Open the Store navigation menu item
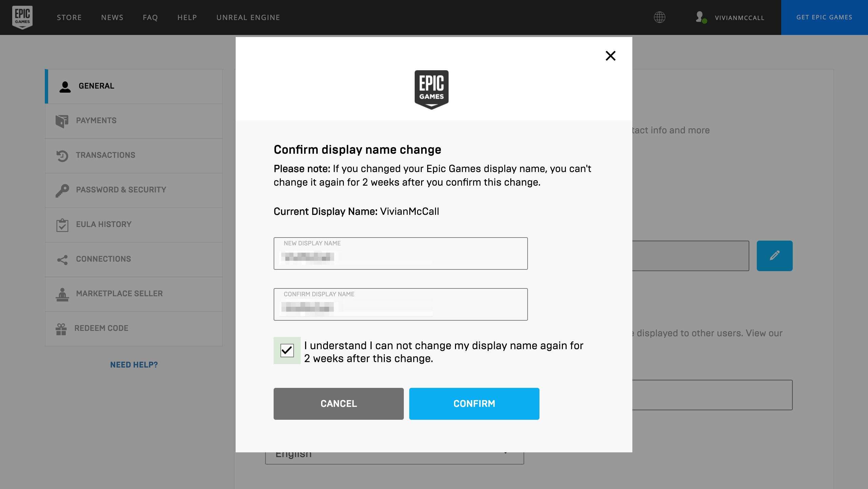 tap(69, 17)
